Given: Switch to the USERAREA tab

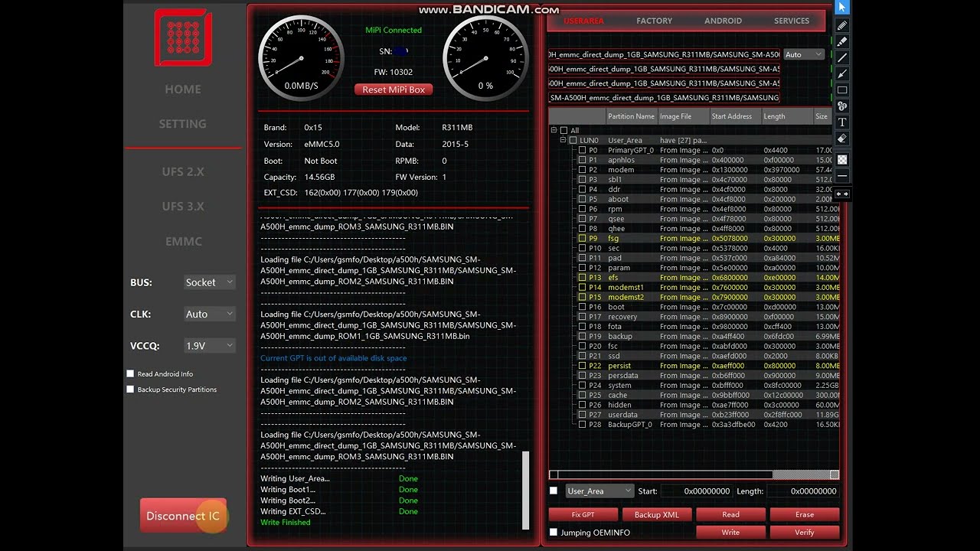Looking at the screenshot, I should [x=583, y=21].
